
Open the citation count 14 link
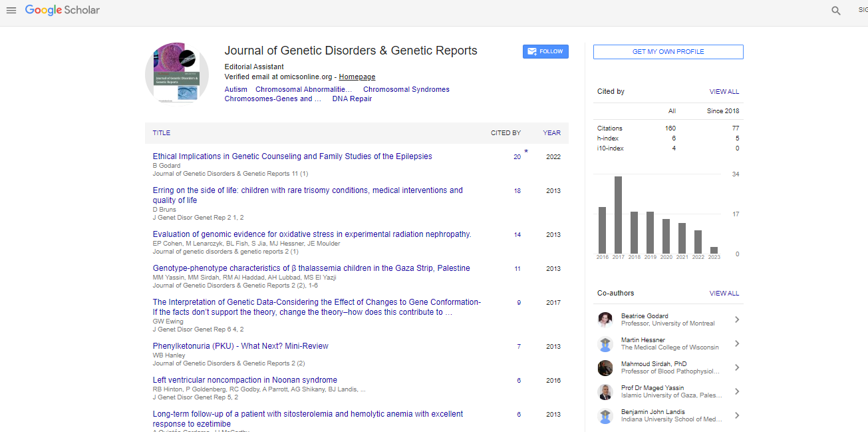tap(517, 235)
